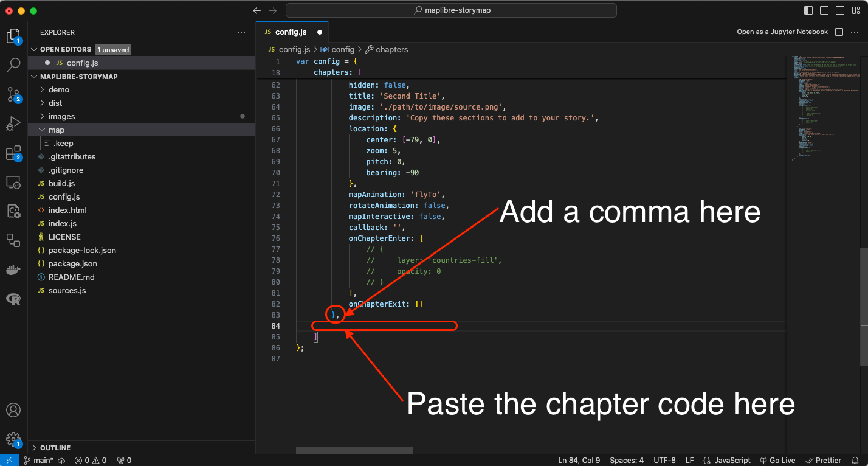Open sources.js in the file explorer
868x466 pixels.
coord(67,290)
